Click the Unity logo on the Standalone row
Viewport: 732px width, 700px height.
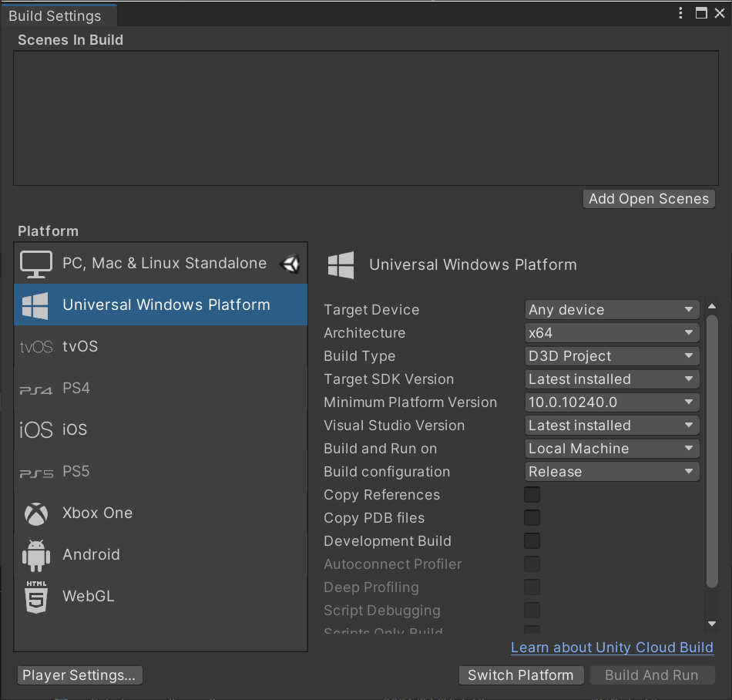pyautogui.click(x=290, y=264)
